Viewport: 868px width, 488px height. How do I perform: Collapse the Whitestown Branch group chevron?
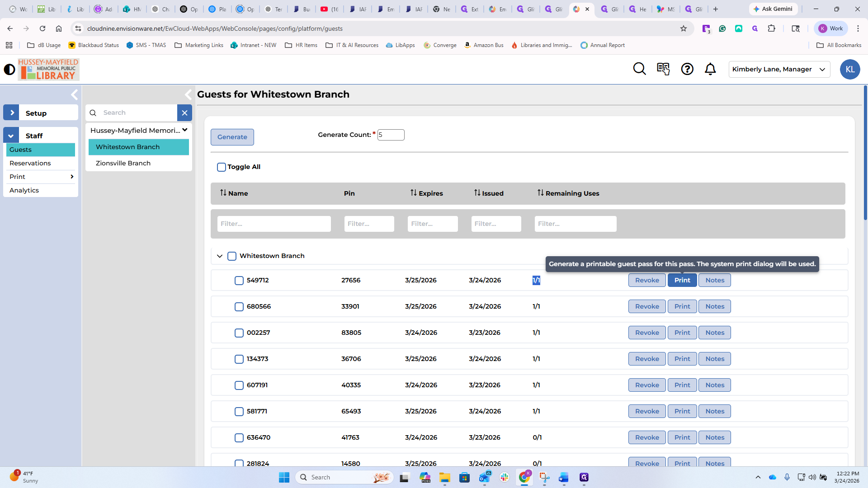coord(220,256)
